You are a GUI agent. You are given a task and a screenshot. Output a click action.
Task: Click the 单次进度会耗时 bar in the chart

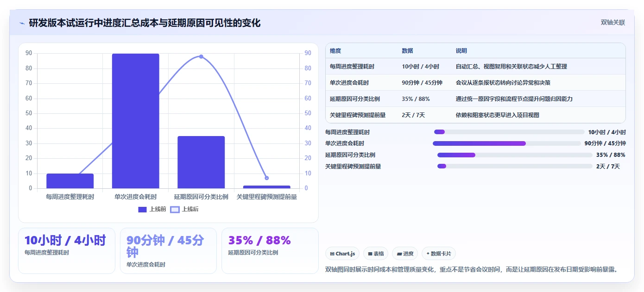[x=136, y=121]
